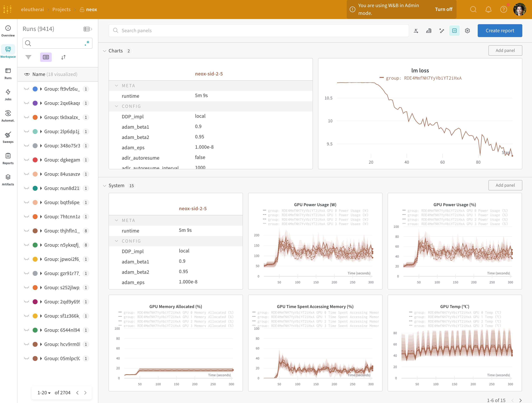This screenshot has width=532, height=403.
Task: Click the smoothing iron icon in toolbar
Action: [x=429, y=31]
